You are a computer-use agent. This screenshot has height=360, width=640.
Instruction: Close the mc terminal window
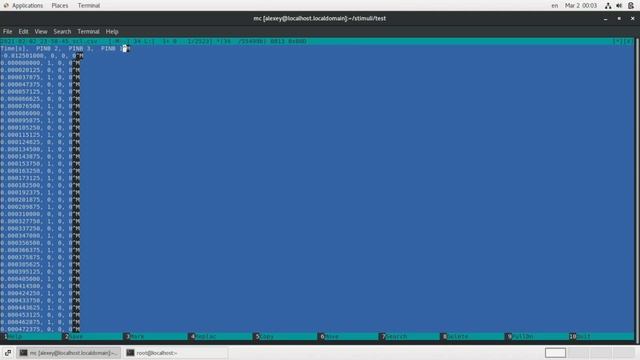[x=633, y=18]
